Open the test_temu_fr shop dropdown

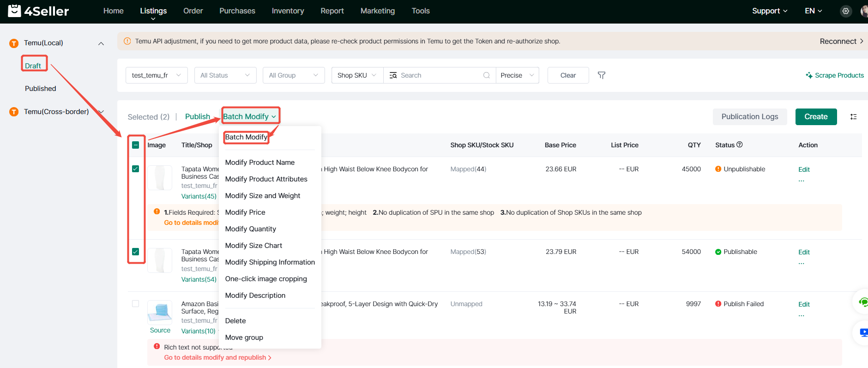(x=157, y=75)
